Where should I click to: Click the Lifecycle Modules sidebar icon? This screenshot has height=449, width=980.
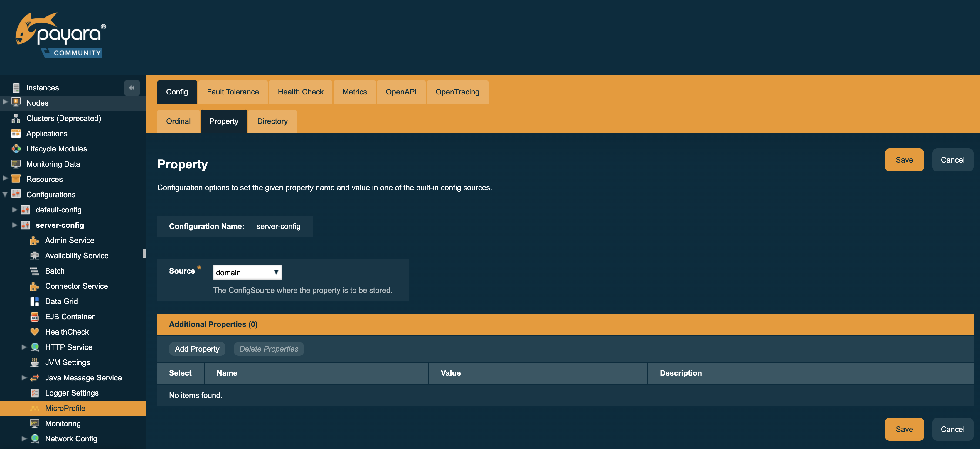click(16, 148)
